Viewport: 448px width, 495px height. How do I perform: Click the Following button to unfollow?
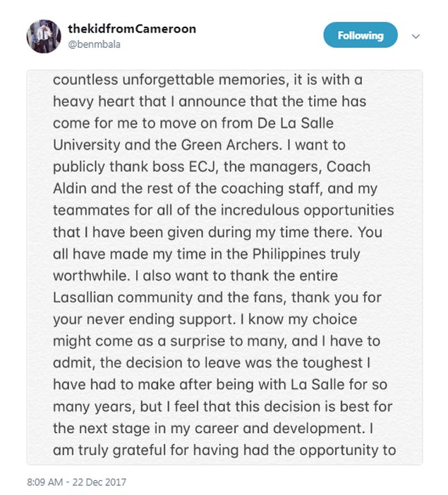tap(361, 35)
